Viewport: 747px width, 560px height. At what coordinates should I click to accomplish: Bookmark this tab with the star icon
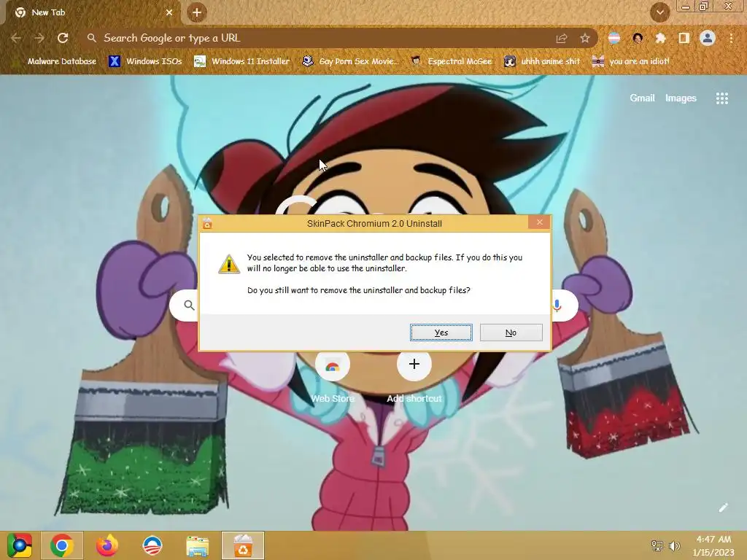tap(585, 38)
